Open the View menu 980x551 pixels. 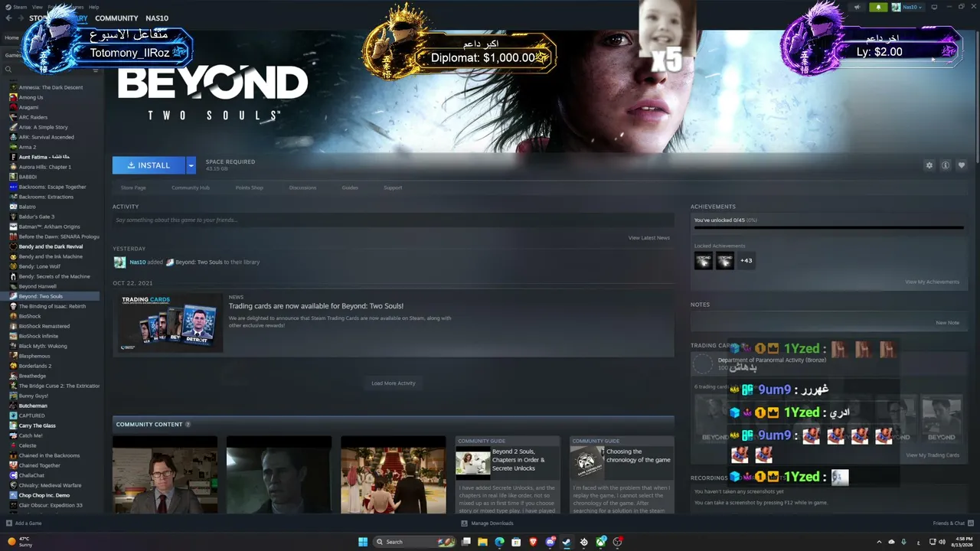click(37, 7)
